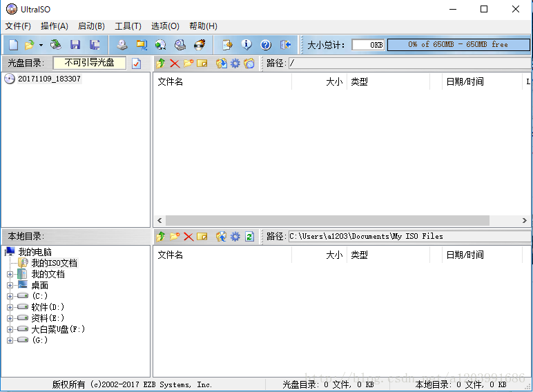
Task: Click the 650MB capacity progress bar
Action: (458, 45)
